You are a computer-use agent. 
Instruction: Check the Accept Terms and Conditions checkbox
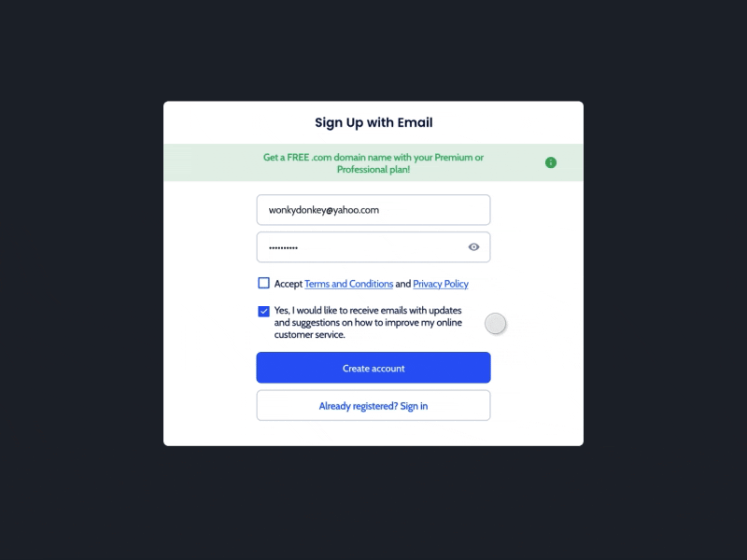[262, 283]
